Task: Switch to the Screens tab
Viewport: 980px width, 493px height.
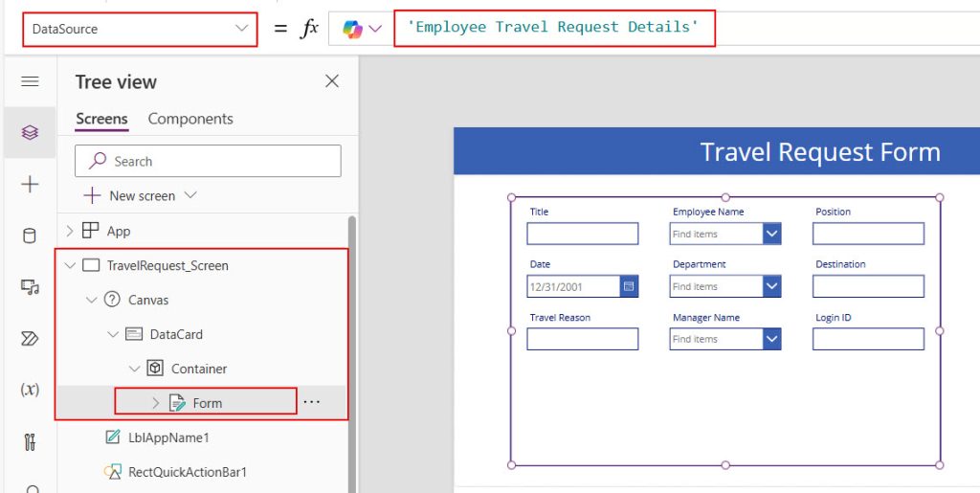Action: coord(101,119)
